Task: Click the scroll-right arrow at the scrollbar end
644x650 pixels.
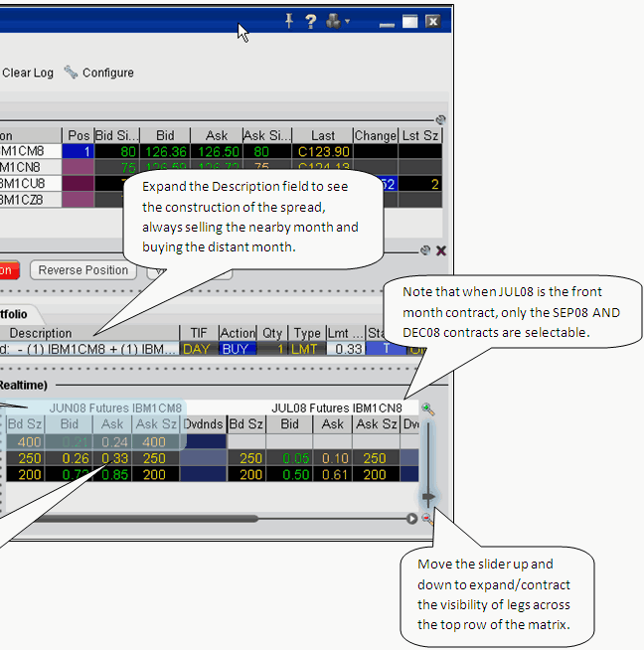Action: [411, 518]
